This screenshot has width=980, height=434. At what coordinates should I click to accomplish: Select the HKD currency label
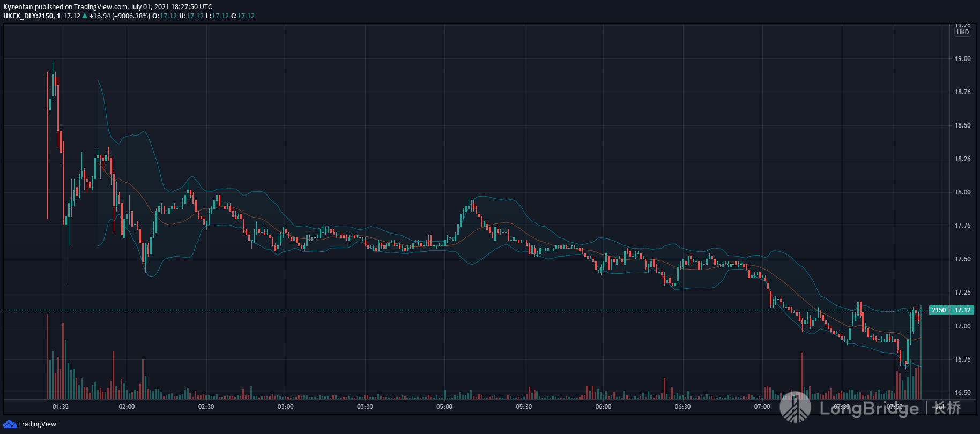[963, 32]
